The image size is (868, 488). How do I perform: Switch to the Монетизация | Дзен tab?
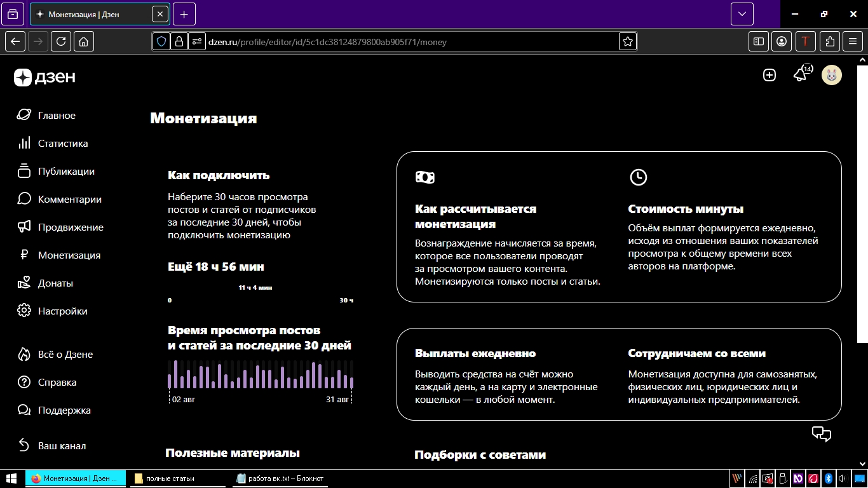click(x=95, y=13)
